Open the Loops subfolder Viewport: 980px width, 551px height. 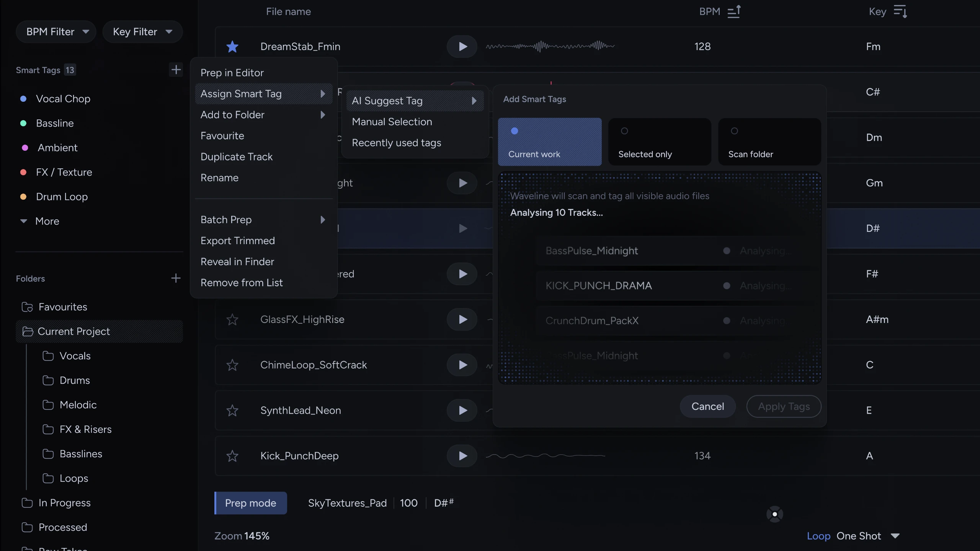(x=65, y=478)
